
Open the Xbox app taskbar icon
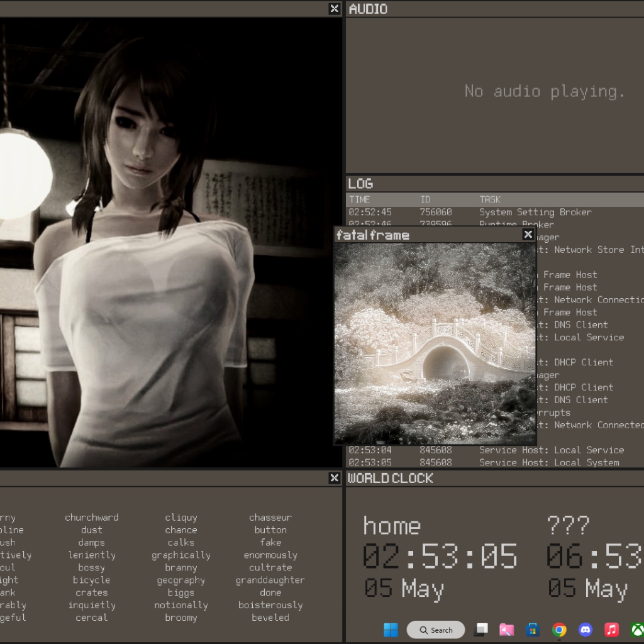[x=637, y=630]
